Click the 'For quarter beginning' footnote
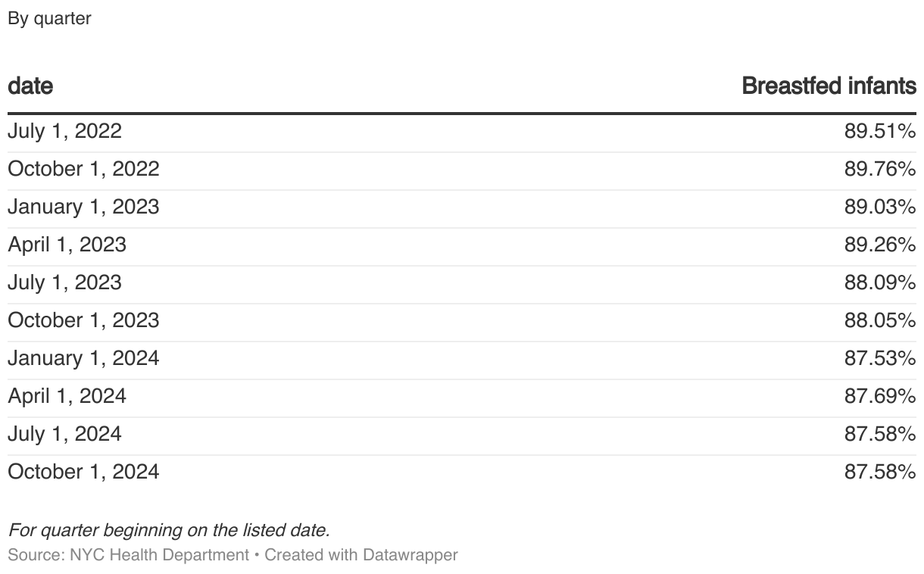Viewport: 924px width, 574px height. point(168,529)
